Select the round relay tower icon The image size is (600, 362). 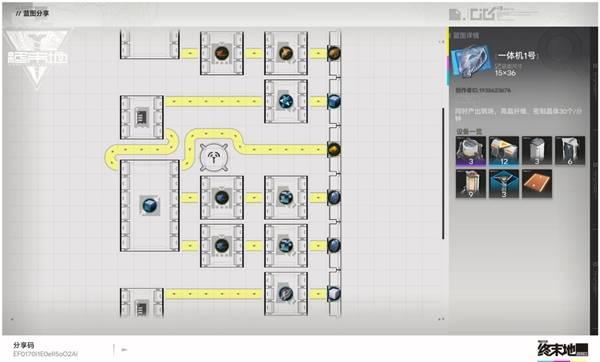[214, 157]
